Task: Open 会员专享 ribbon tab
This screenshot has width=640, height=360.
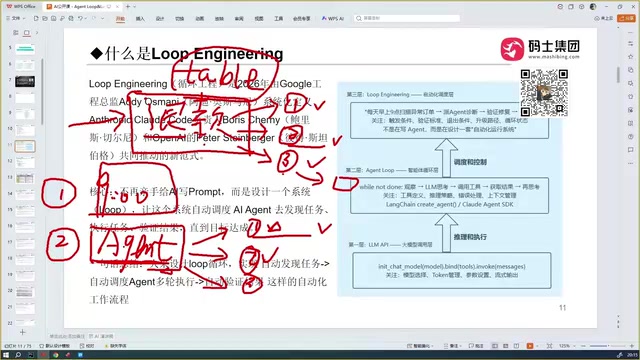Action: 302,19
